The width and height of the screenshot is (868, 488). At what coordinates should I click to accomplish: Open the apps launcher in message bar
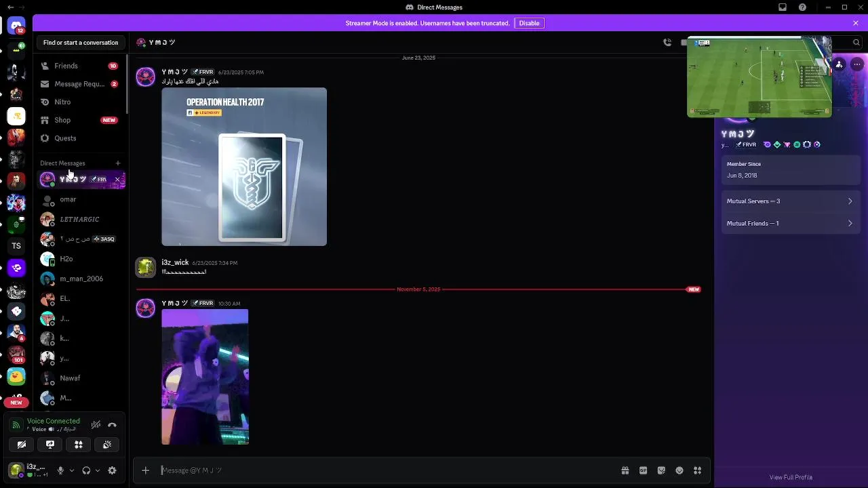tap(697, 470)
